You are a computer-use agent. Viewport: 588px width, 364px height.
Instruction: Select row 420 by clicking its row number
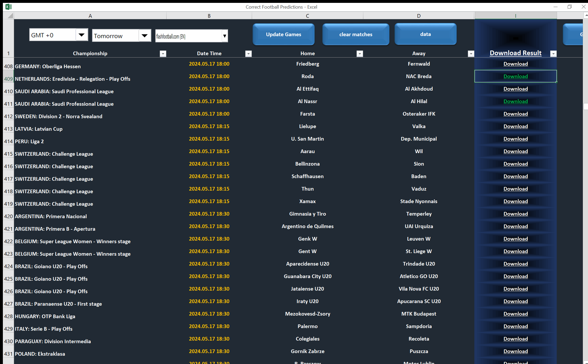tap(8, 216)
